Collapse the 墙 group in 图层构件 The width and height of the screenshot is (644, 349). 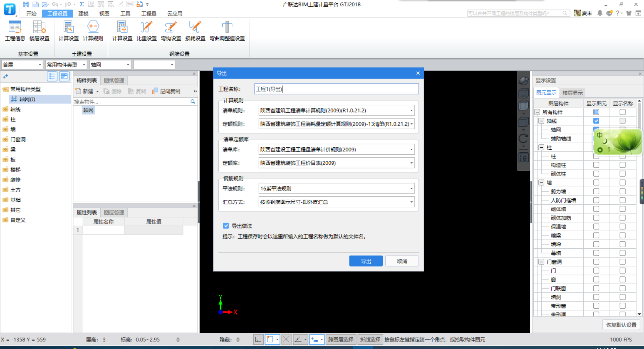(541, 182)
